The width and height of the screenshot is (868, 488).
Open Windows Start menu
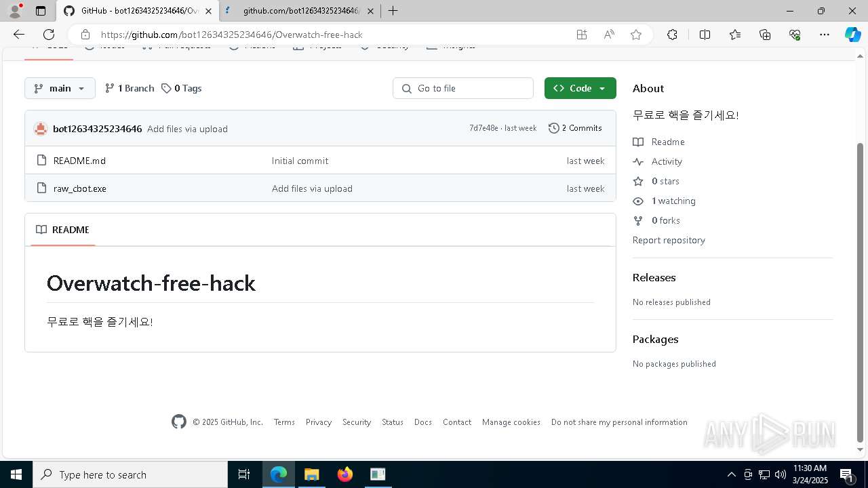16,474
